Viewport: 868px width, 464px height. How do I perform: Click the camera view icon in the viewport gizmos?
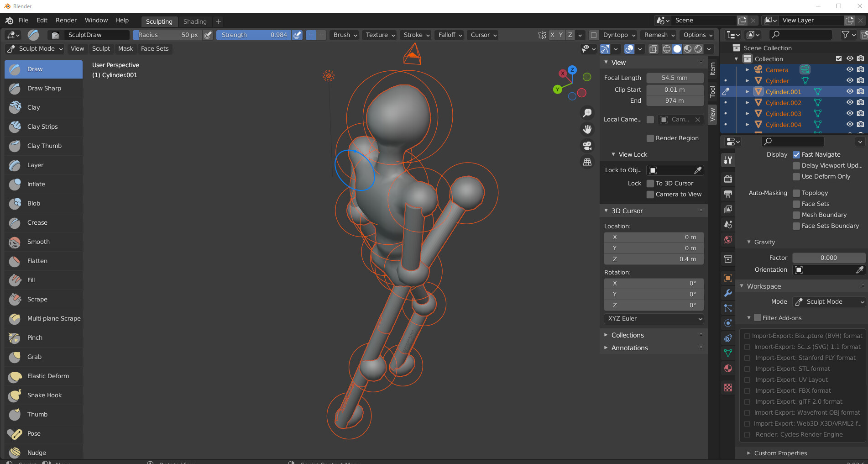point(587,146)
